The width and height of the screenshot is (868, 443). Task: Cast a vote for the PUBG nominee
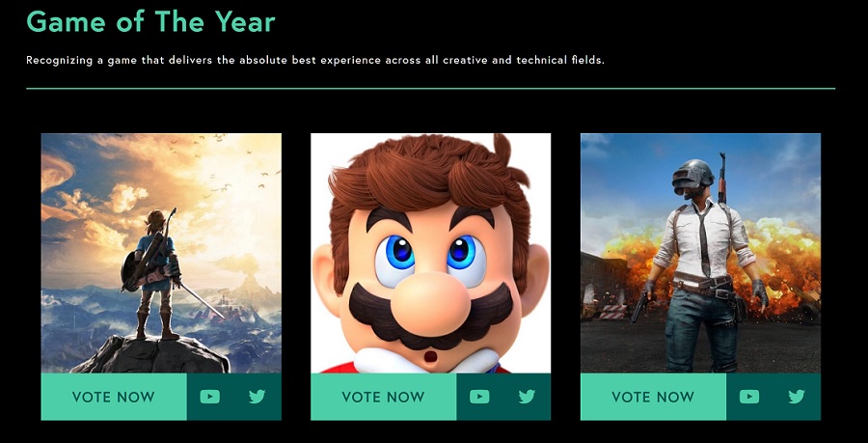pyautogui.click(x=653, y=397)
